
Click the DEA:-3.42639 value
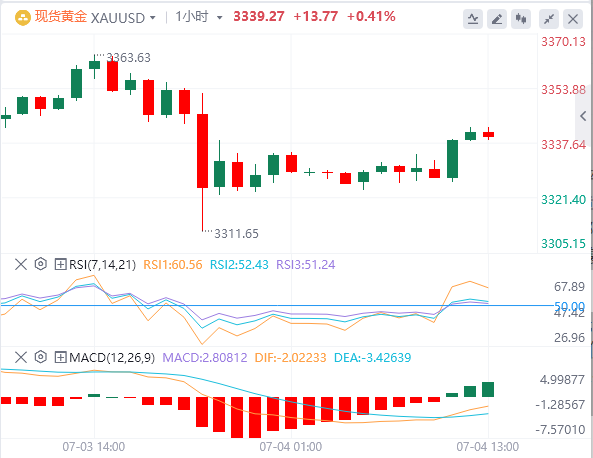pyautogui.click(x=373, y=357)
